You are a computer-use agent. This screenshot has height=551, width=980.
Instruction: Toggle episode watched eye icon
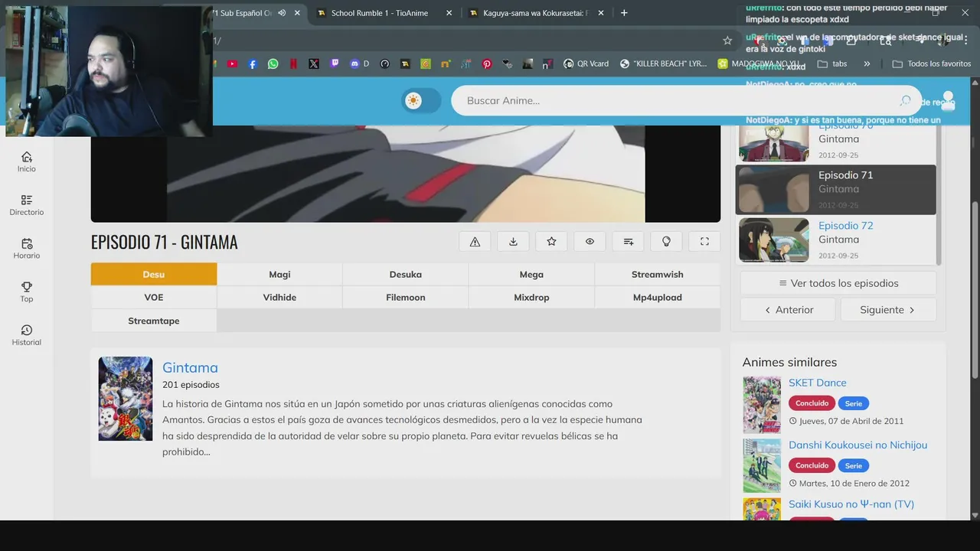[x=590, y=241]
